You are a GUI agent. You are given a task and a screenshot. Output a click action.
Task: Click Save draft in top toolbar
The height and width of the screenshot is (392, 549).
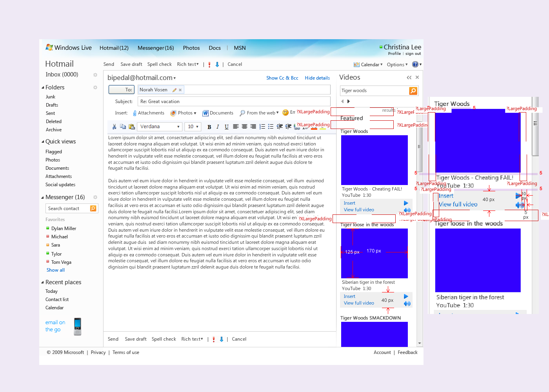131,64
